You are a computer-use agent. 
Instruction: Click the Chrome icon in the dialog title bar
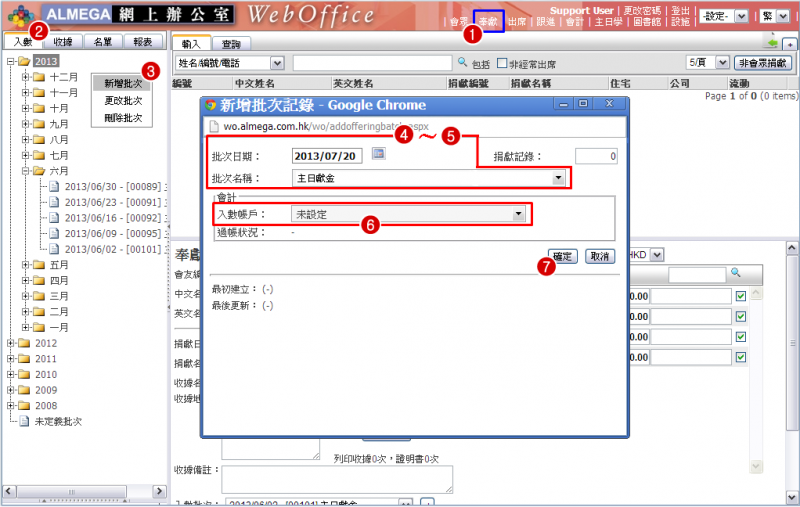[x=210, y=106]
